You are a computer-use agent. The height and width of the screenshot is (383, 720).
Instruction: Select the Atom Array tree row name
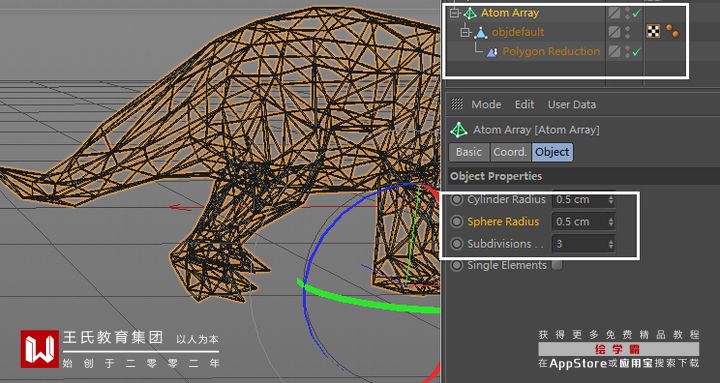[x=510, y=13]
